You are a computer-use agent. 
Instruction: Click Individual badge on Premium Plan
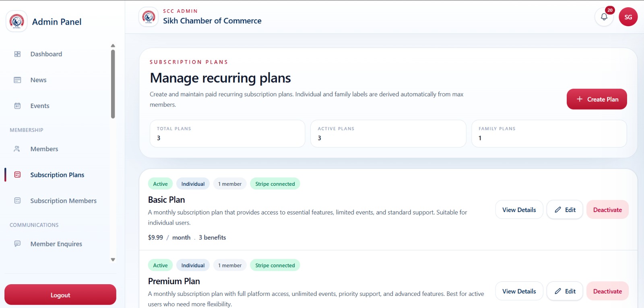193,265
